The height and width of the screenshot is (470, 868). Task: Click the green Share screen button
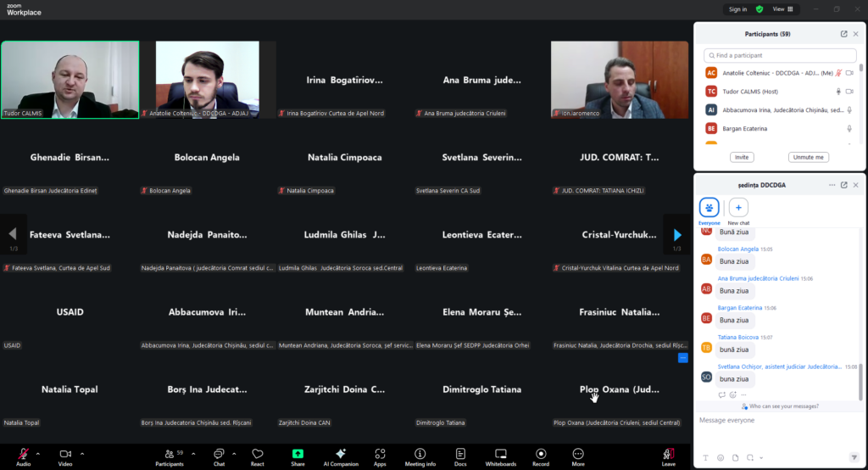coord(298,456)
